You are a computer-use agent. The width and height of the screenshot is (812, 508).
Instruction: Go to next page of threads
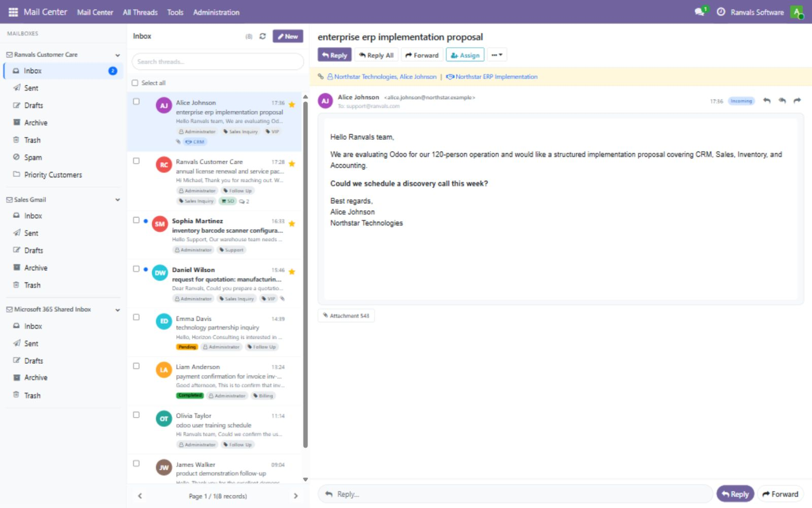tap(296, 496)
